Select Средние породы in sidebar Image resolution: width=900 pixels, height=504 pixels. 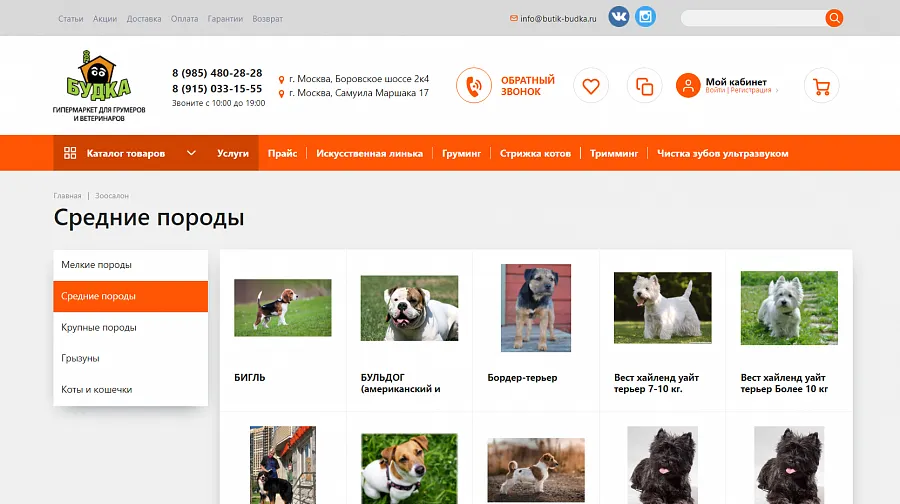click(x=130, y=296)
